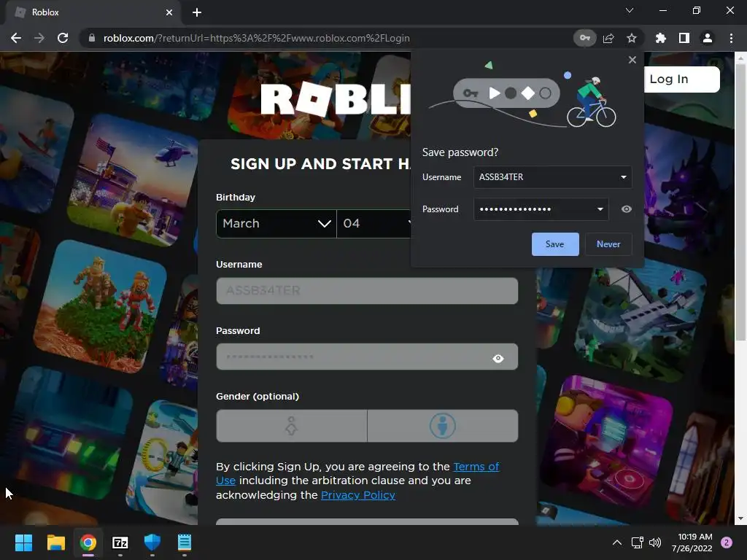Click the signup Username field
The width and height of the screenshot is (747, 560).
[367, 290]
